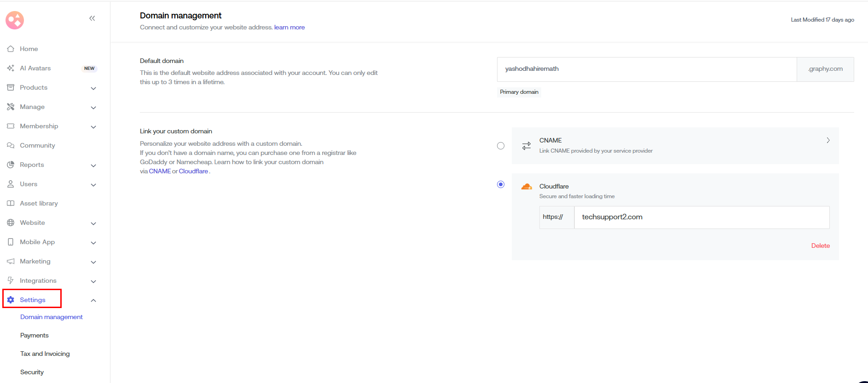
Task: Select the Cloudflare radio button
Action: pos(501,184)
